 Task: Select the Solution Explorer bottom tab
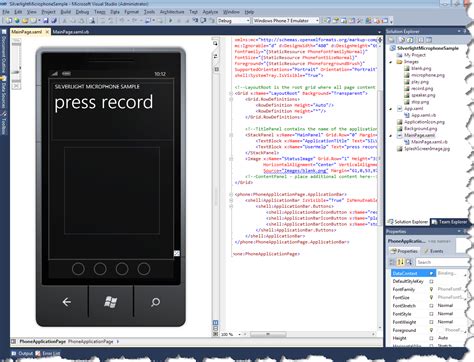pos(408,222)
